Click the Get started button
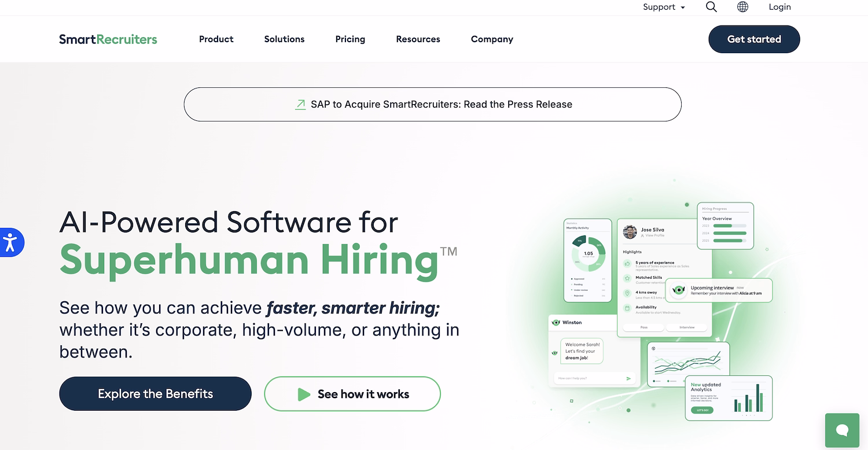 click(x=754, y=39)
